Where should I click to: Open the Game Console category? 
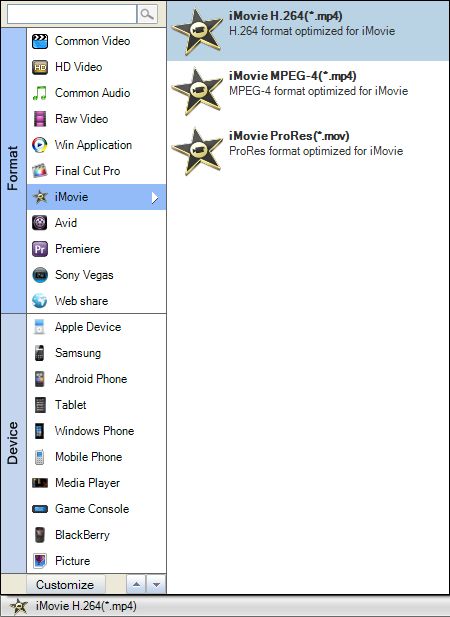point(96,509)
